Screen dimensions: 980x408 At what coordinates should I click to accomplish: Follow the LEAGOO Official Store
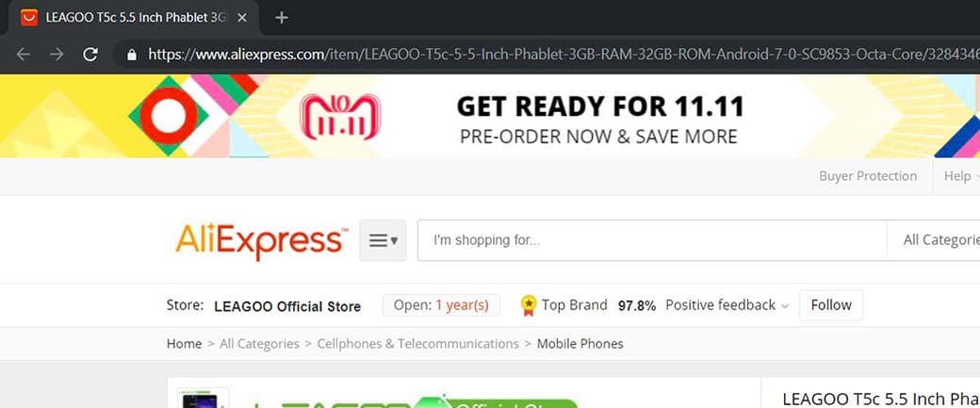coord(830,305)
